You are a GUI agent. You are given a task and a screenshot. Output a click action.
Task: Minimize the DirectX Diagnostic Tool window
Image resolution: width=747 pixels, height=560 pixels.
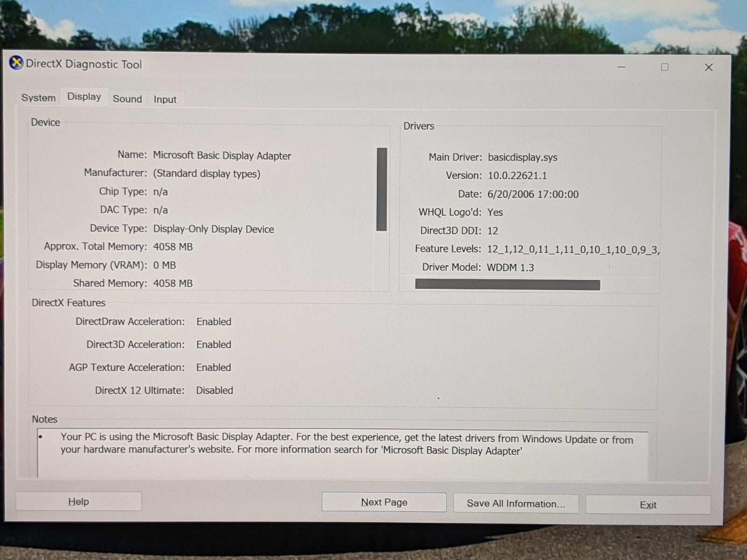[621, 67]
